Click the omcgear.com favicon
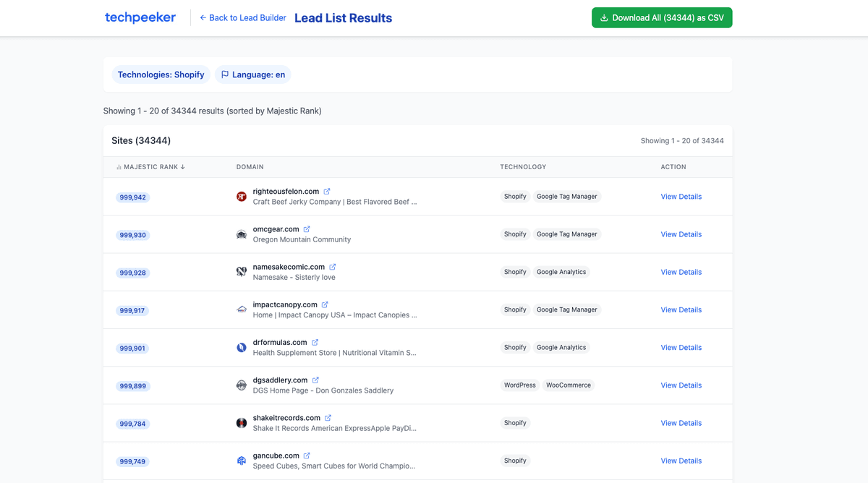 point(241,234)
